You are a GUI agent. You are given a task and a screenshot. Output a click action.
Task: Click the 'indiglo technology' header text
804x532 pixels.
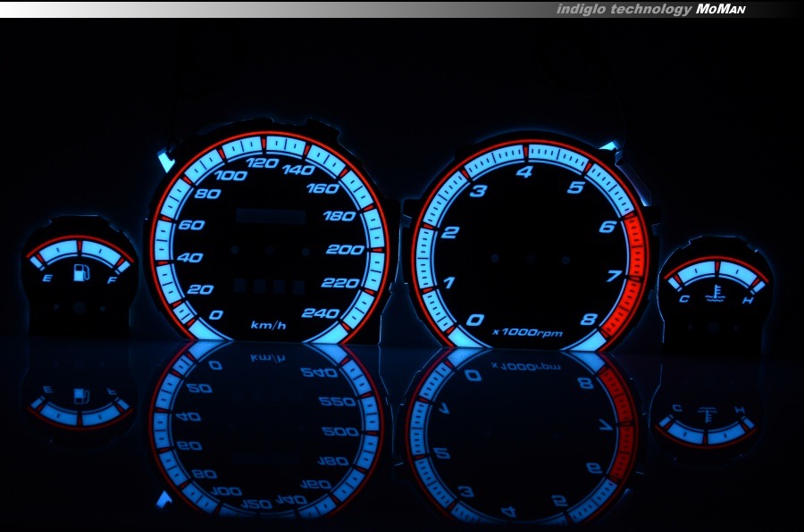[x=624, y=9]
